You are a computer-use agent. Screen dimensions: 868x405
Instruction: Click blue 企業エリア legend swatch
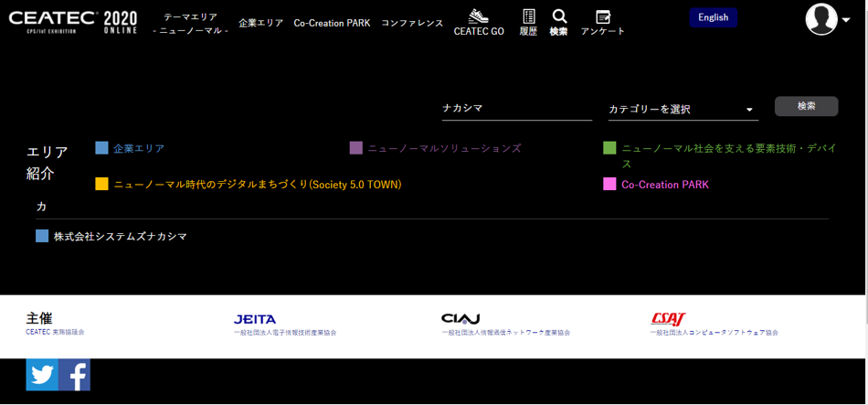pos(101,148)
